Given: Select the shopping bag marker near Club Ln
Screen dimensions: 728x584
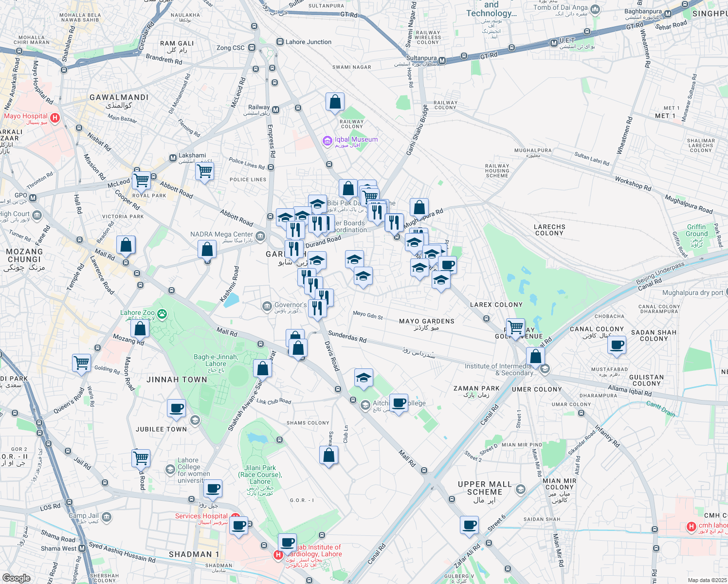Looking at the screenshot, I should tap(328, 455).
